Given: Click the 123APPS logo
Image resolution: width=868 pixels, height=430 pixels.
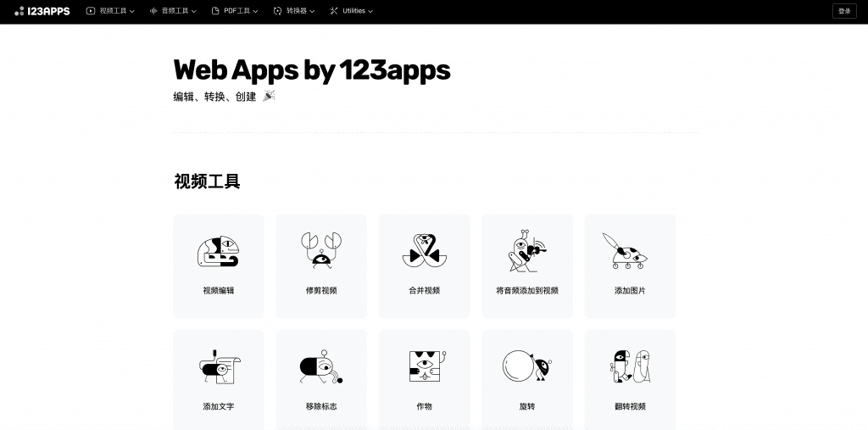Looking at the screenshot, I should point(42,11).
